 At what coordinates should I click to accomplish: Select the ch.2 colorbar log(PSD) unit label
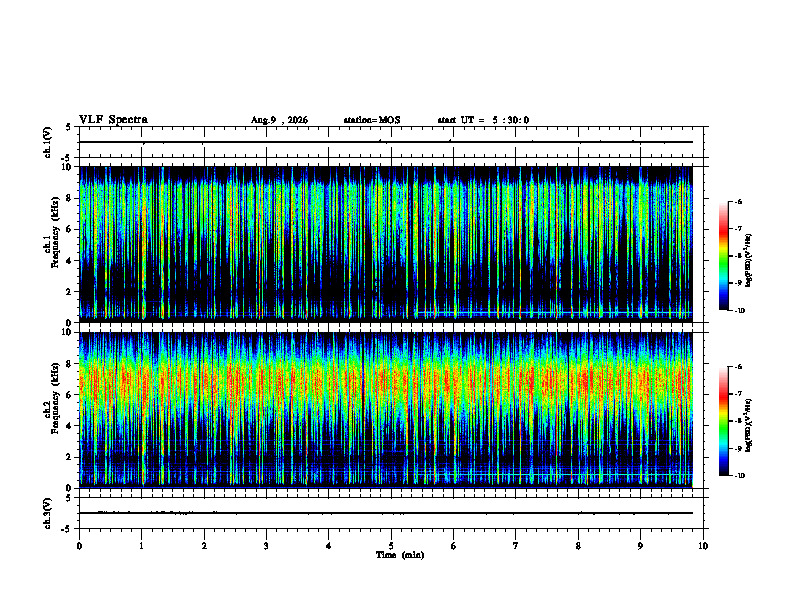748,425
